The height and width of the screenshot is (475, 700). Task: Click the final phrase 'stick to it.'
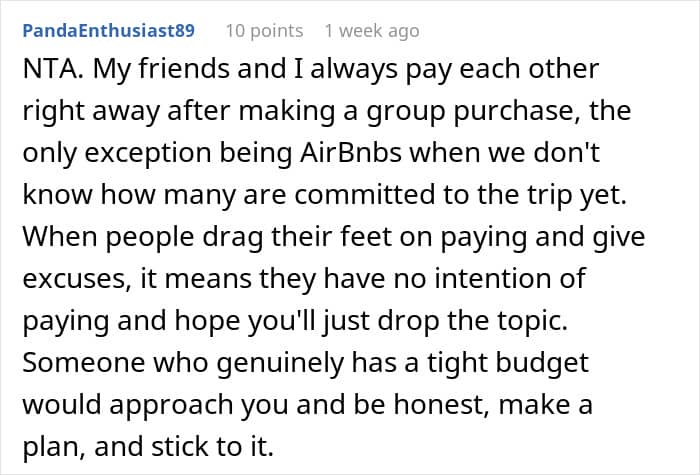click(212, 446)
